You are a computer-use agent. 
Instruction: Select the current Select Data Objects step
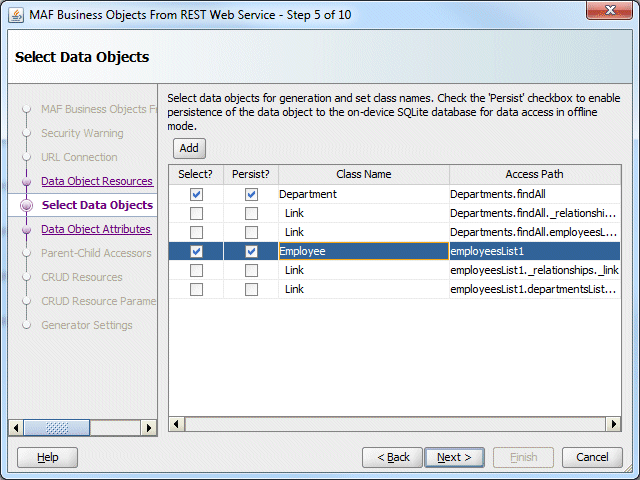[97, 205]
